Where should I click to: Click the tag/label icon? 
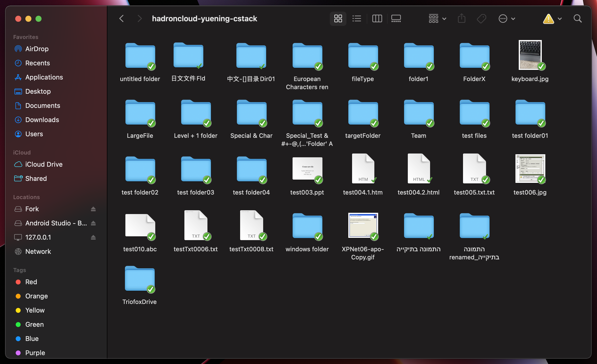tap(482, 18)
